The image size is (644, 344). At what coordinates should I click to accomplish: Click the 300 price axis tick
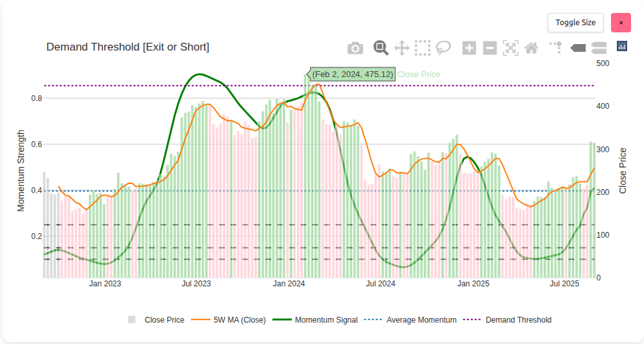point(603,149)
